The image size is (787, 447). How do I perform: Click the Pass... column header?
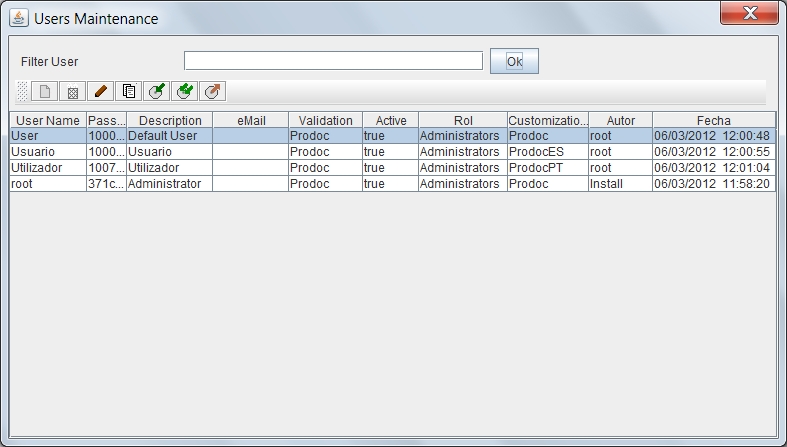(x=106, y=120)
